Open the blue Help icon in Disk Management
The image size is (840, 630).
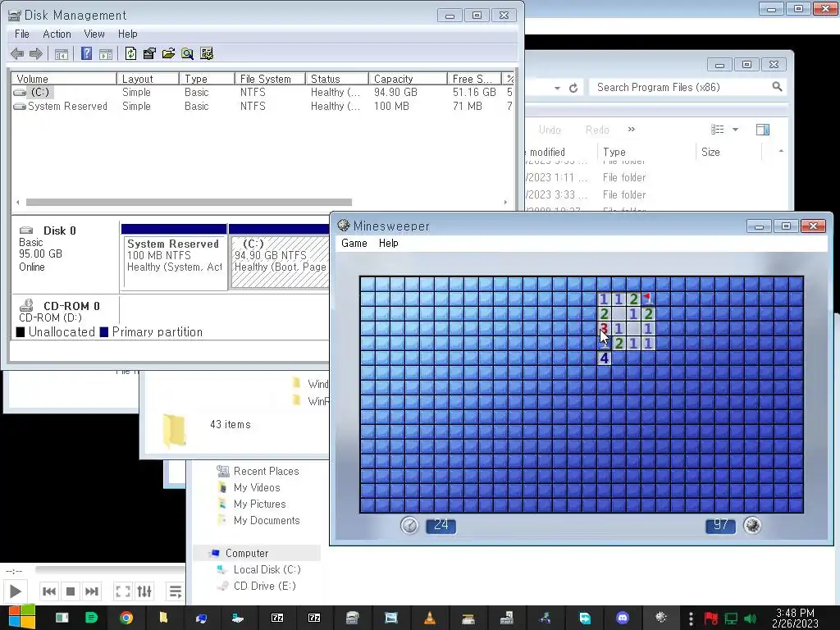point(86,53)
